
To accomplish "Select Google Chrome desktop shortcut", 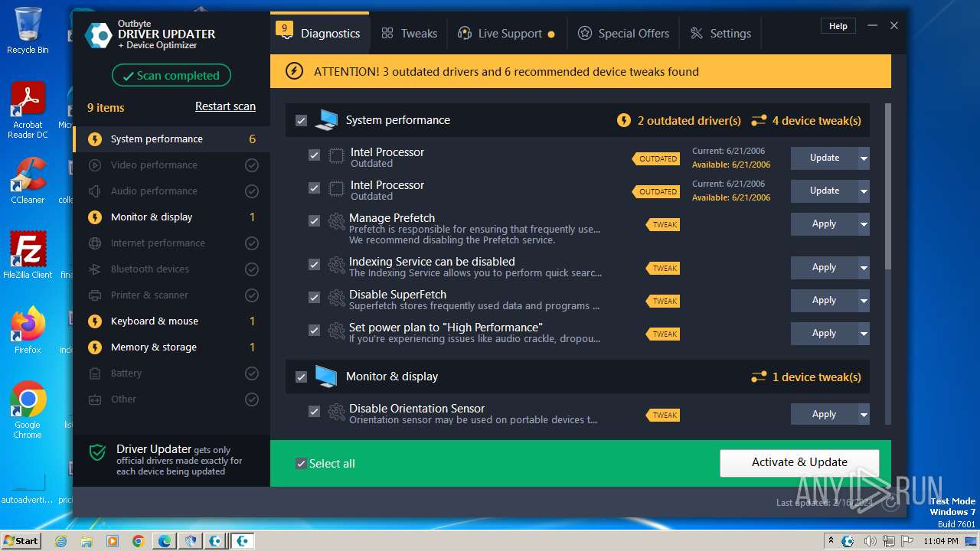I will pos(28,409).
